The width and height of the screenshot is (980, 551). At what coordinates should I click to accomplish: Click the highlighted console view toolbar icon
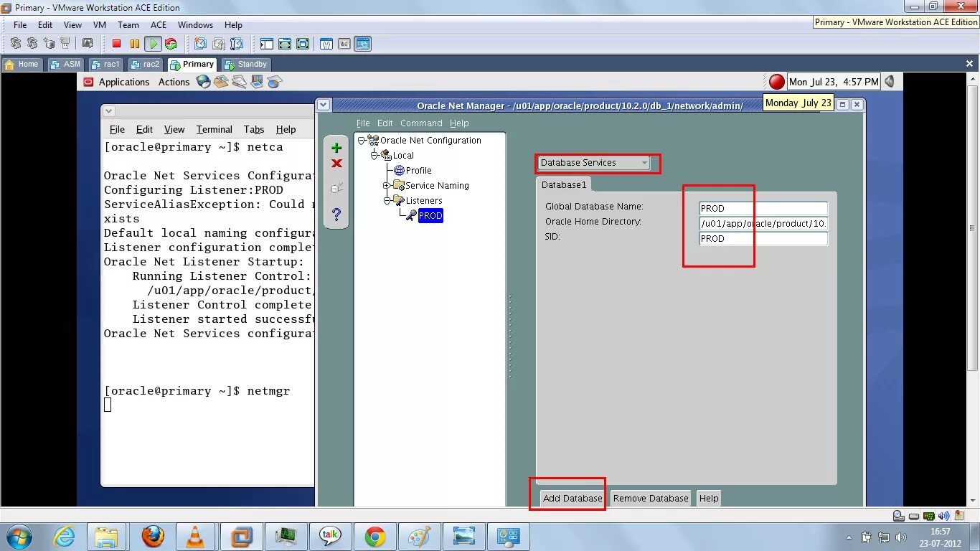tap(363, 44)
